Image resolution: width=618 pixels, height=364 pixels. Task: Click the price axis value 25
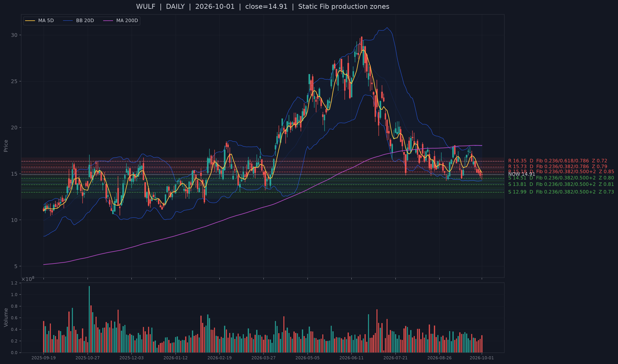14,81
